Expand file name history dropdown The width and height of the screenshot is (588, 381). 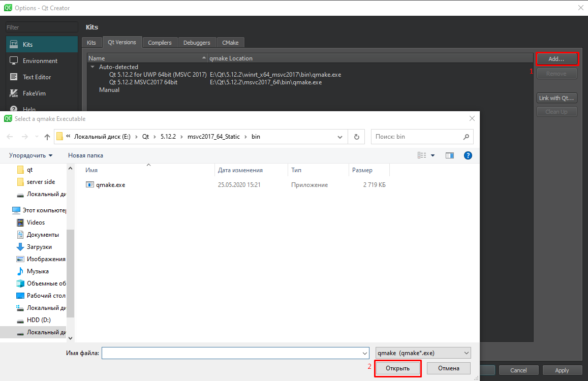[x=364, y=353]
